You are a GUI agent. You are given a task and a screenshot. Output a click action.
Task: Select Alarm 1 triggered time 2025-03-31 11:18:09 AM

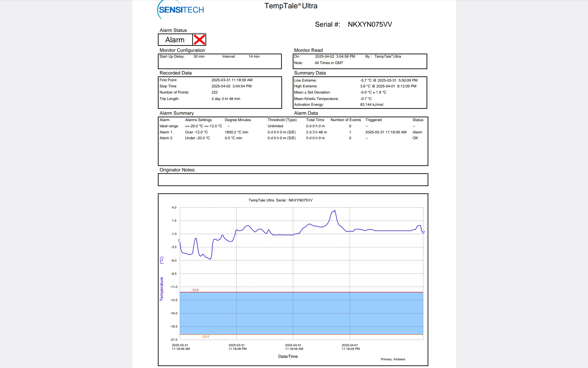(x=386, y=132)
